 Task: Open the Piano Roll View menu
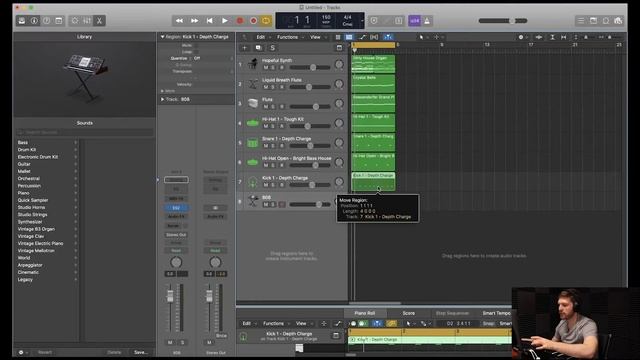(x=301, y=323)
